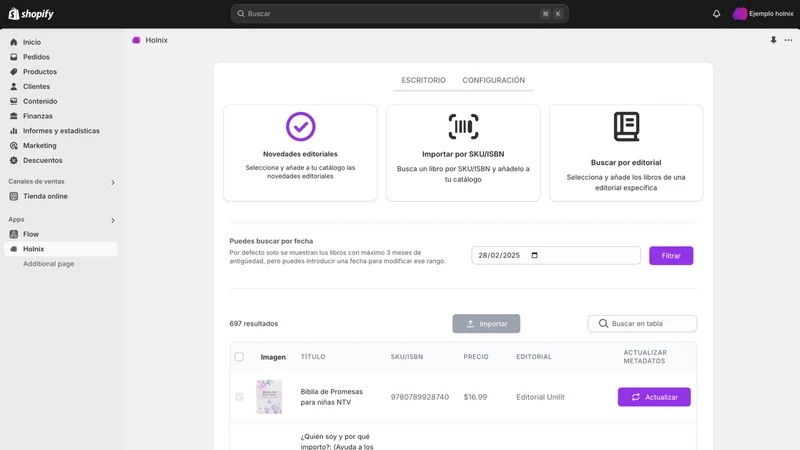Click the Inicio home icon
This screenshot has width=800, height=450.
pos(14,42)
